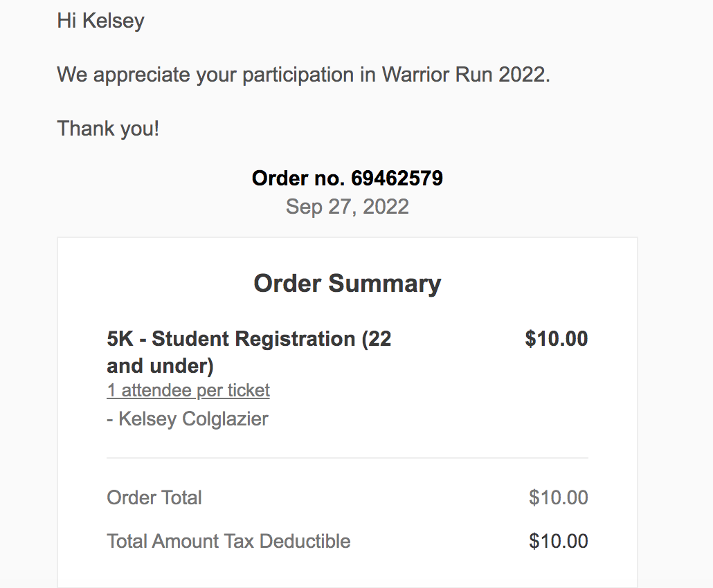Click the $10.00 tax deductible amount
The height and width of the screenshot is (588, 713).
[559, 541]
